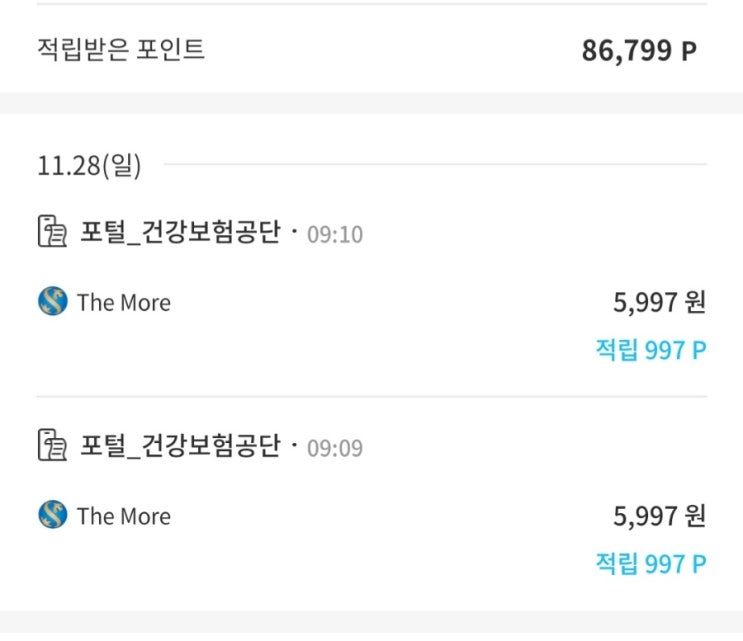Screen dimensions: 743x641
Task: Click the Shinhan card logo in the 09:09 entry
Action: click(52, 515)
